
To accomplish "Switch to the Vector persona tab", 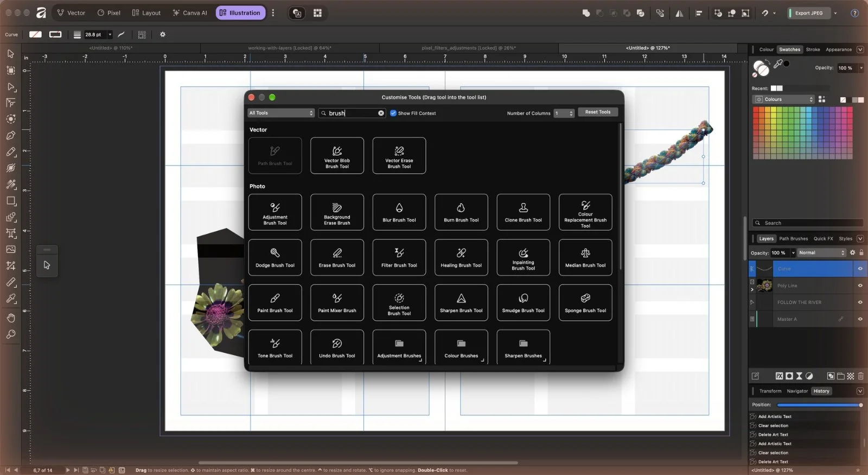I will [x=71, y=13].
